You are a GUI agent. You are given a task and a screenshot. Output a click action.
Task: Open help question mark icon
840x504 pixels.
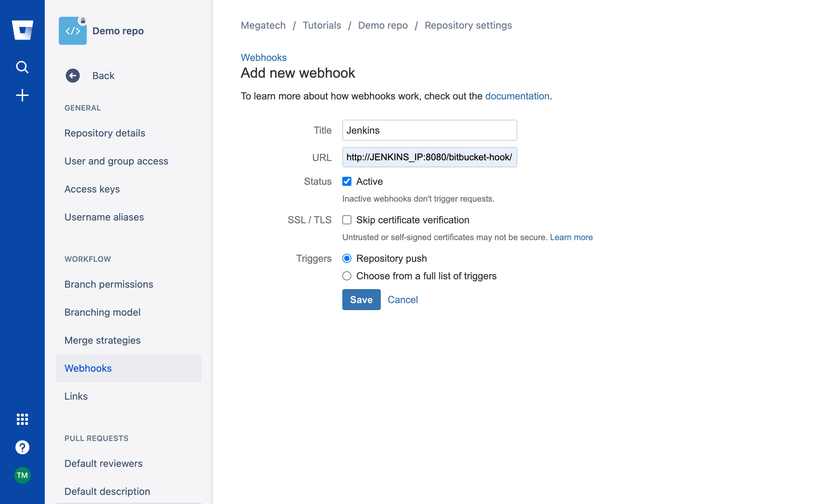point(22,447)
